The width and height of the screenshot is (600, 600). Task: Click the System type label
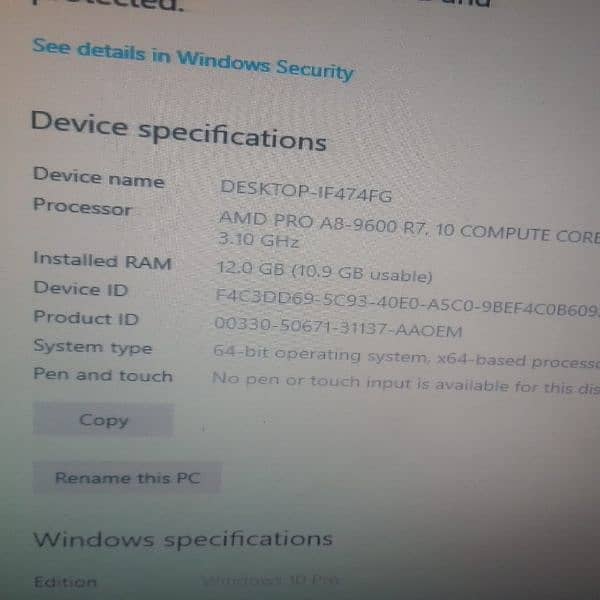(x=93, y=346)
